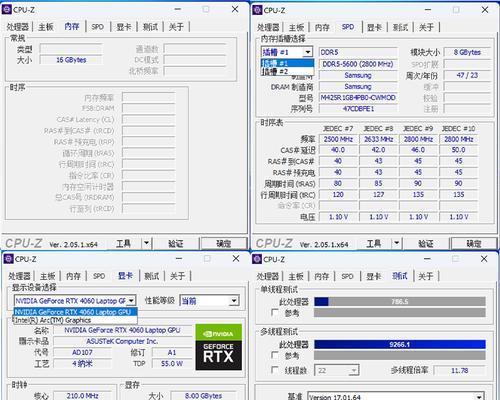Minimize the graphics card CPU-Z window
The width and height of the screenshot is (500, 400).
point(179,259)
